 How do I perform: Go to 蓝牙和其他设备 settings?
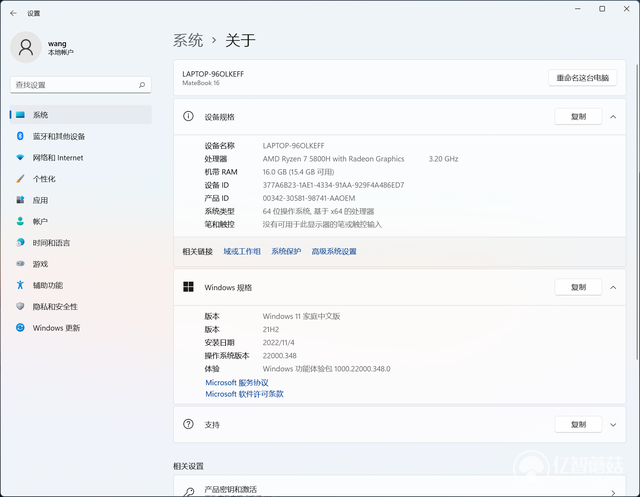tap(80, 136)
